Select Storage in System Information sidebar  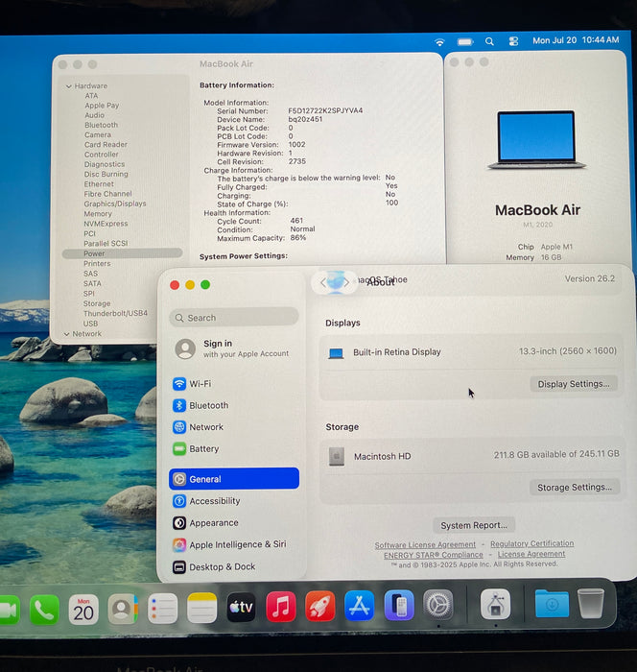[x=97, y=303]
